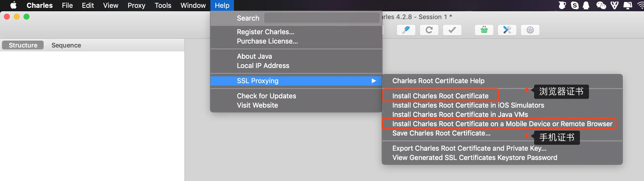
Task: Open the Edit menu
Action: (x=88, y=5)
